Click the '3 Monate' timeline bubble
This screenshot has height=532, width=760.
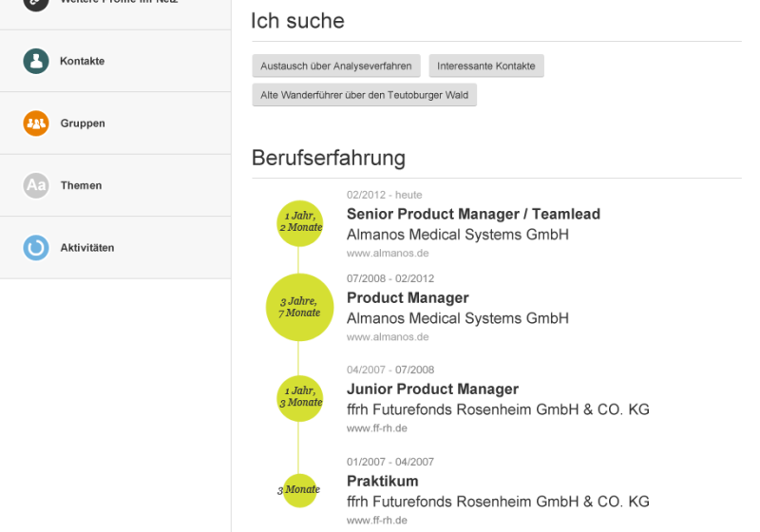(299, 490)
